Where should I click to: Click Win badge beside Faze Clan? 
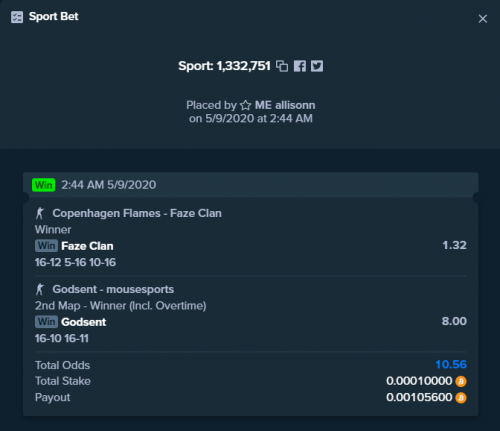[46, 246]
